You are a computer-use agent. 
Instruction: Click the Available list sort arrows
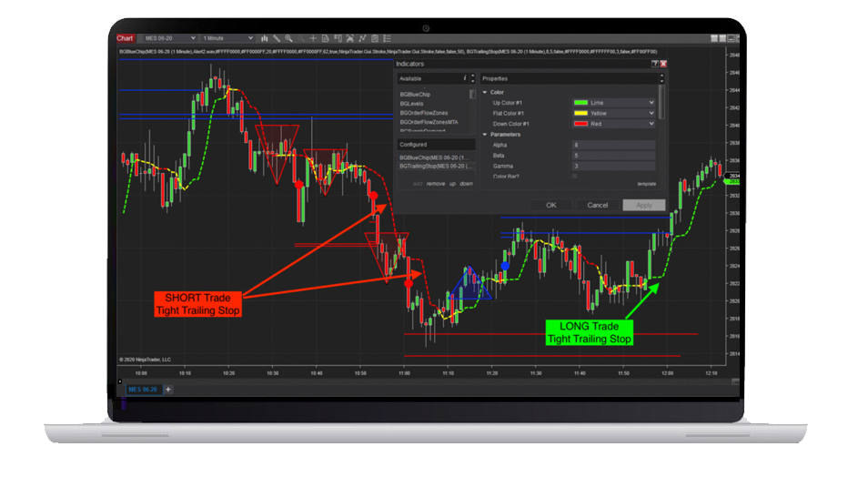pyautogui.click(x=472, y=78)
